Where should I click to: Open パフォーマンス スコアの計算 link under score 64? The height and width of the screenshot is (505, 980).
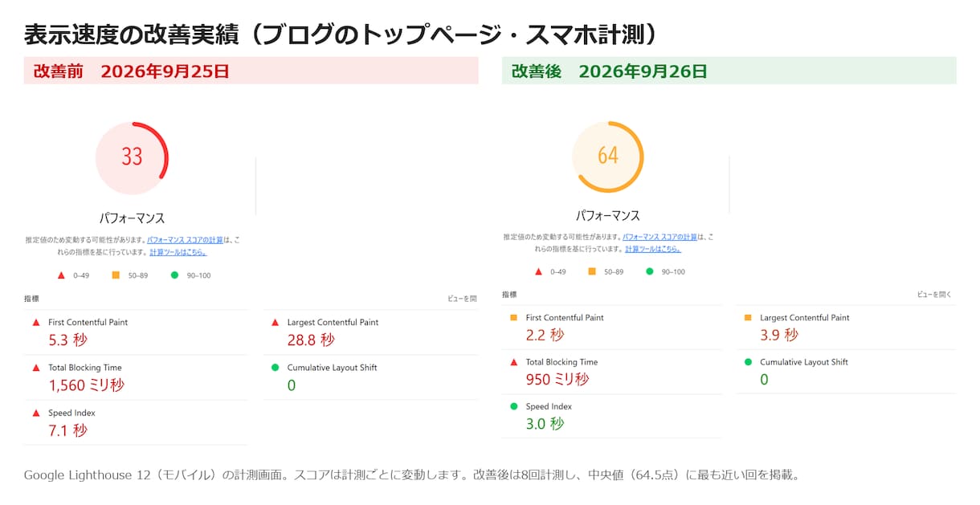pos(661,237)
